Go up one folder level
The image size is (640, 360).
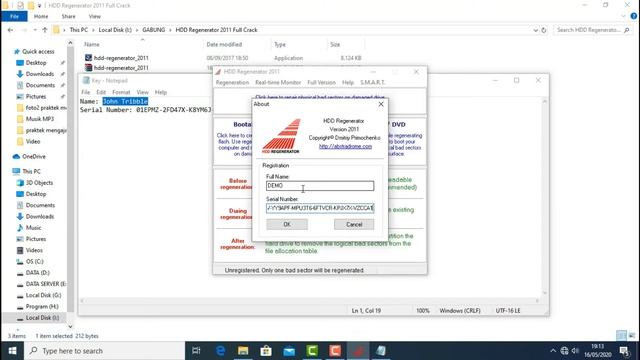point(45,30)
